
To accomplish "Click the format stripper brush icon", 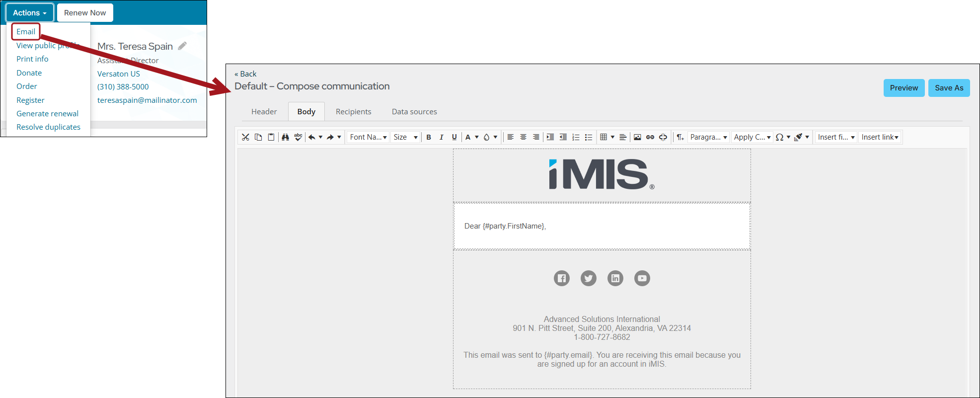I will pyautogui.click(x=798, y=137).
